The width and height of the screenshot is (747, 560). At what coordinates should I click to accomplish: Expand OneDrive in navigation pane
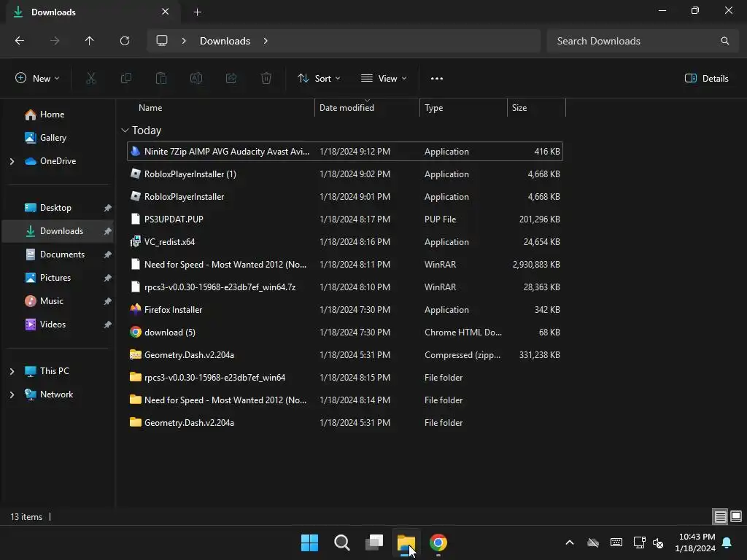click(12, 161)
